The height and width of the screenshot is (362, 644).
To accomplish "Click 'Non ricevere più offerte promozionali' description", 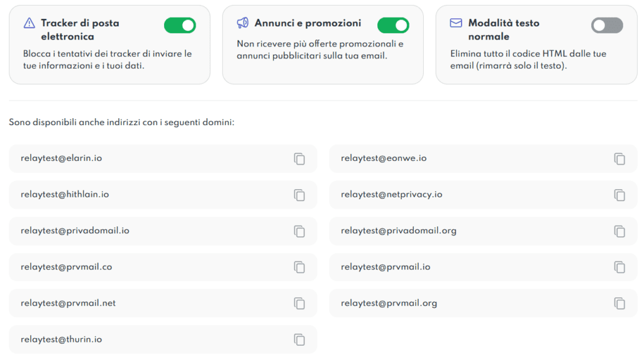I will click(320, 50).
